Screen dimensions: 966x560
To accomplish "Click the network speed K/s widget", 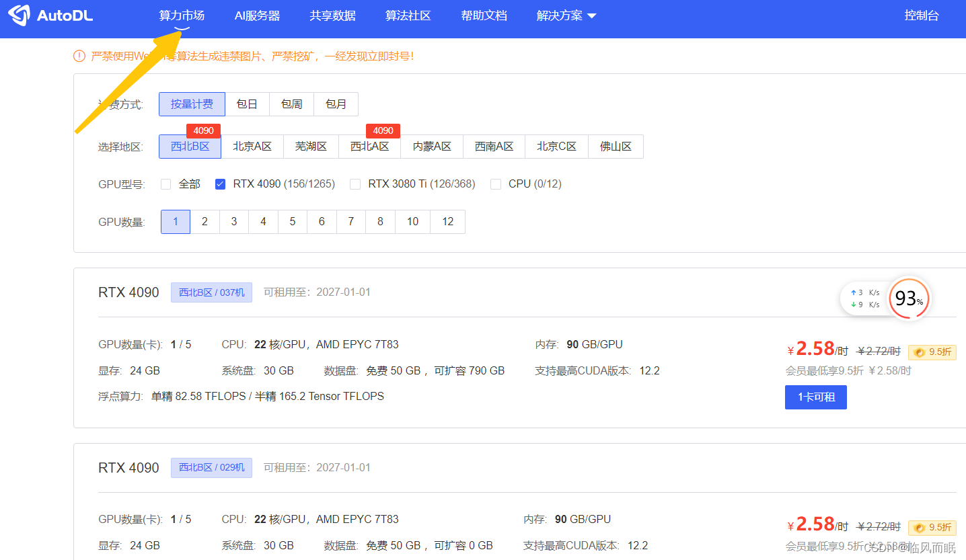I will (864, 298).
